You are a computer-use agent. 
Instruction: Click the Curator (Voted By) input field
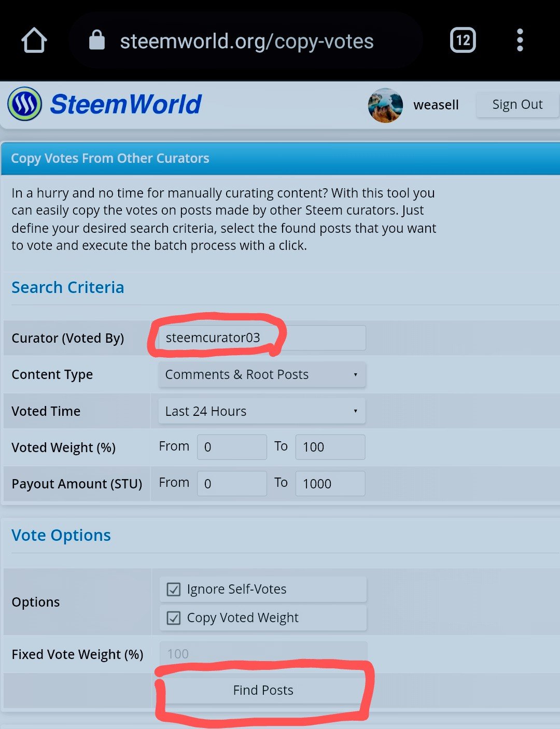tap(262, 338)
